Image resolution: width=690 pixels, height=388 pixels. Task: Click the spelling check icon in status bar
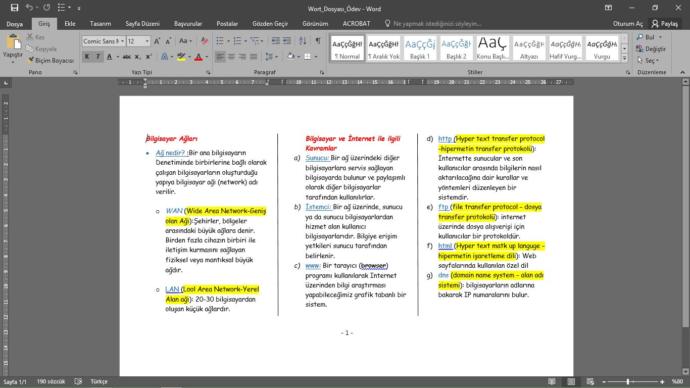pyautogui.click(x=78, y=381)
